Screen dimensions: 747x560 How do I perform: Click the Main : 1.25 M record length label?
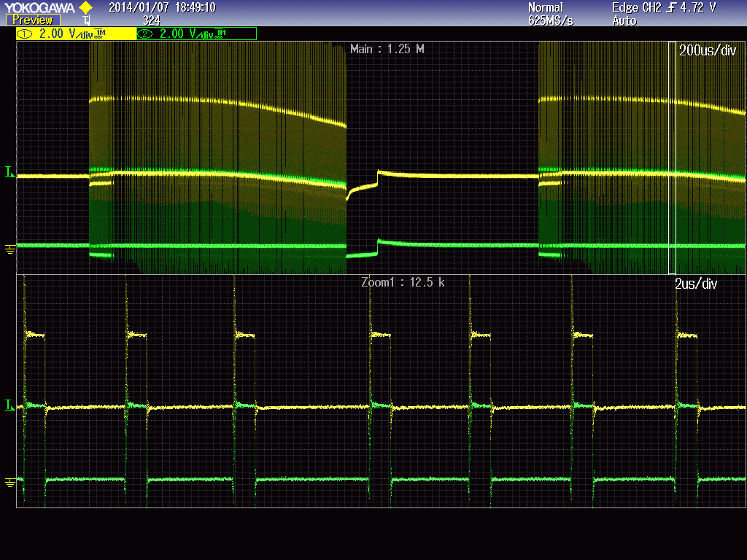coord(387,49)
